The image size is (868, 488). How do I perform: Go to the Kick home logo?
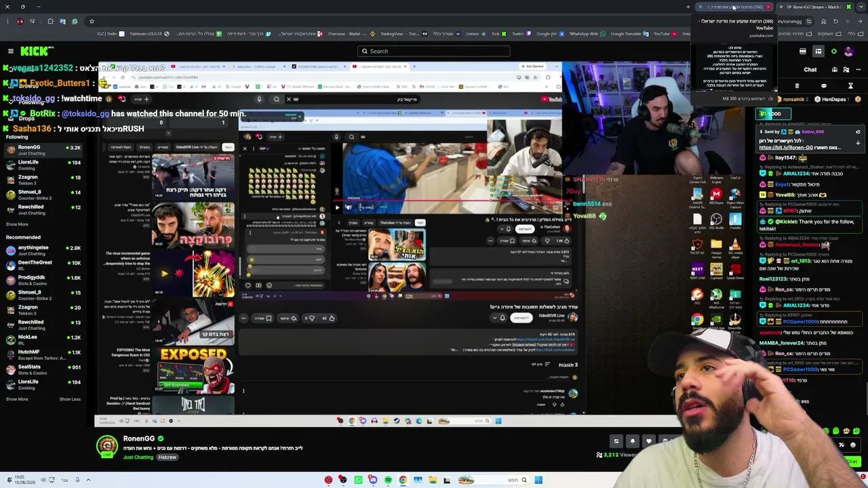click(37, 51)
